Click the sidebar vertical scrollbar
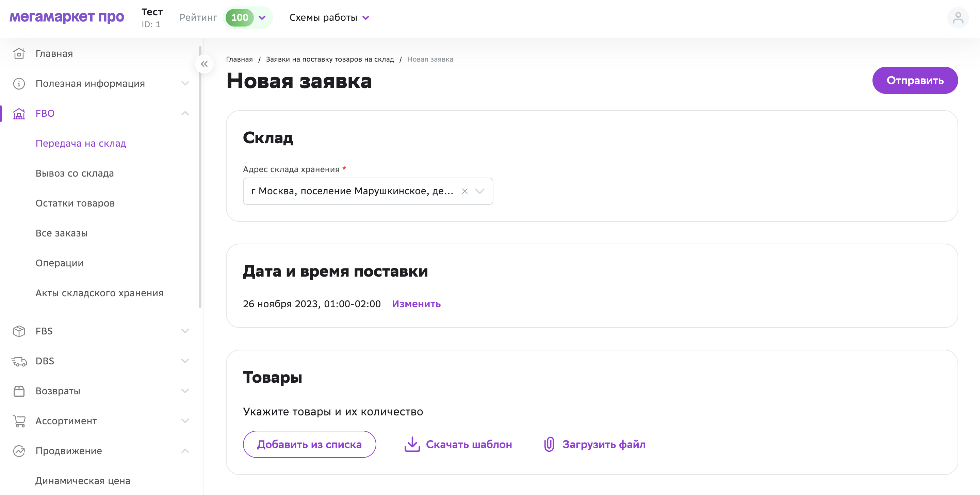 tap(200, 177)
